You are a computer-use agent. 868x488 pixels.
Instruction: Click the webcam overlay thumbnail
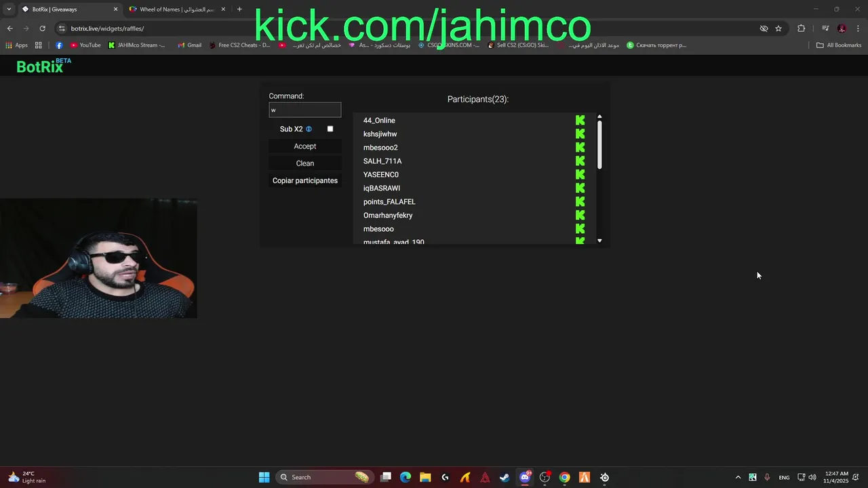pyautogui.click(x=98, y=258)
